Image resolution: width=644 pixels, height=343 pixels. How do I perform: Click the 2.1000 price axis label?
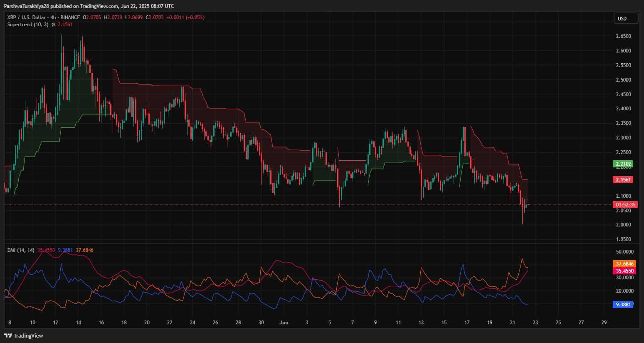coord(623,196)
